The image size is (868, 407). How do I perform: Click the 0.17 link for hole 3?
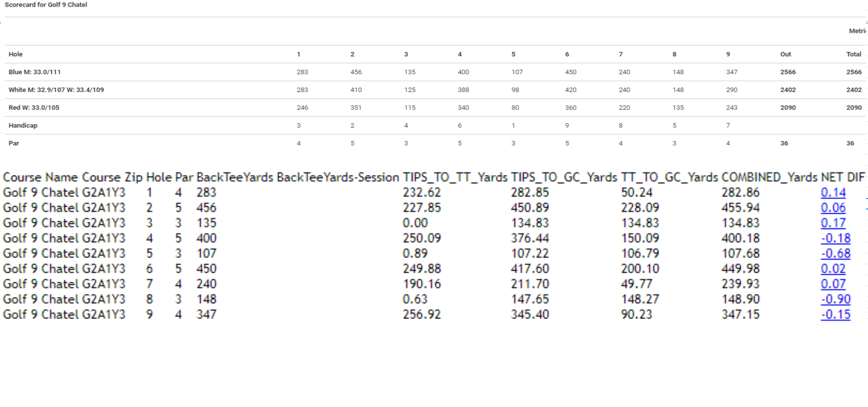[833, 223]
